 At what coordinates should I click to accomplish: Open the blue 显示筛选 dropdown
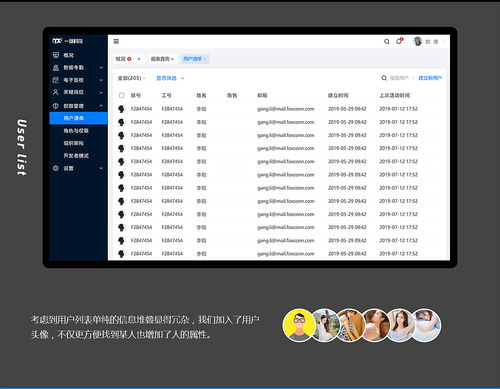(170, 78)
